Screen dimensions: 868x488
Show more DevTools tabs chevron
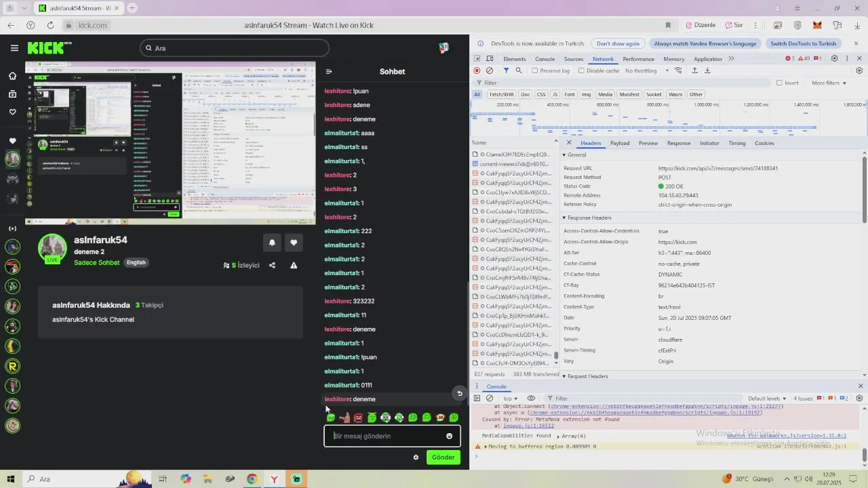point(731,59)
